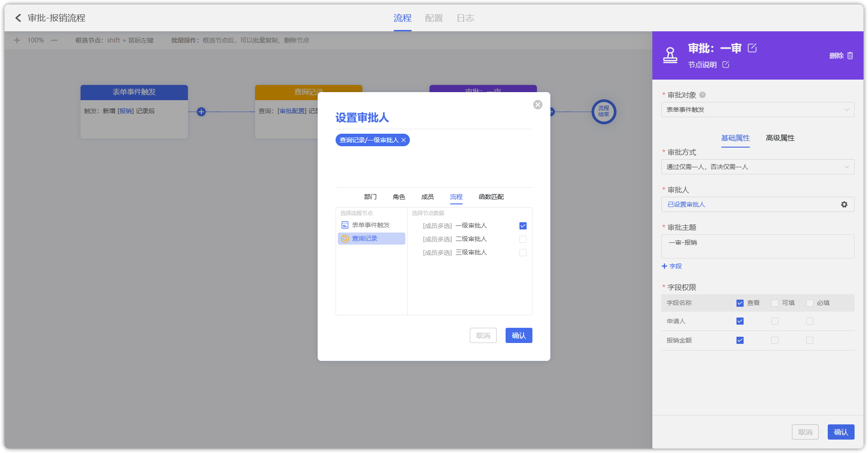Click 取消 in the 设置审批人 dialog
The image size is (868, 453).
coord(483,335)
